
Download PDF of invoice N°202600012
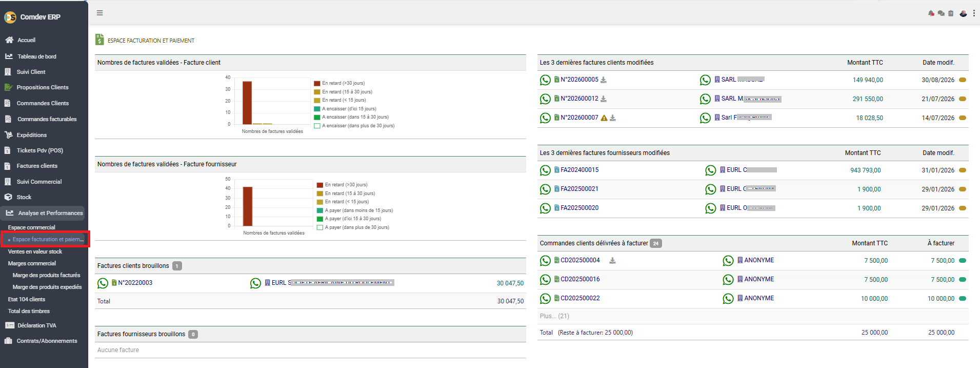coord(604,99)
